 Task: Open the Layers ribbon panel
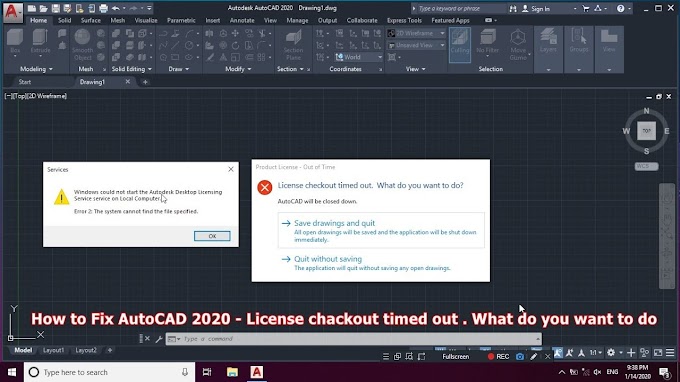point(548,49)
